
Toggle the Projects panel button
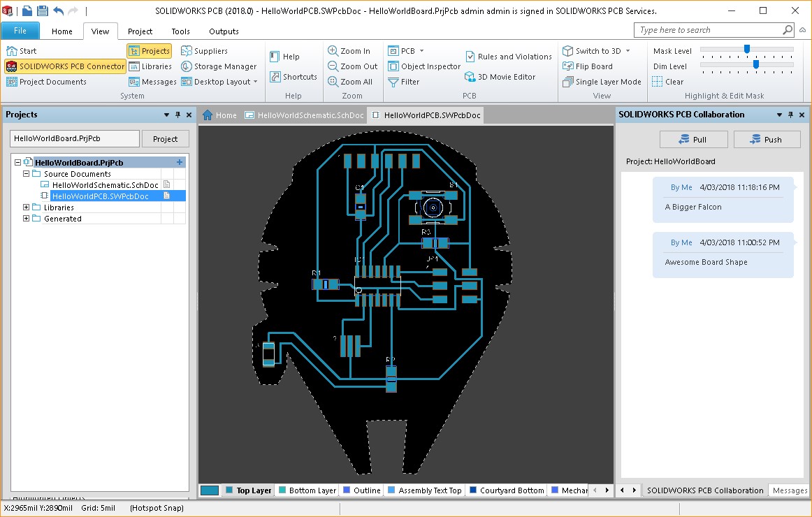tap(149, 51)
